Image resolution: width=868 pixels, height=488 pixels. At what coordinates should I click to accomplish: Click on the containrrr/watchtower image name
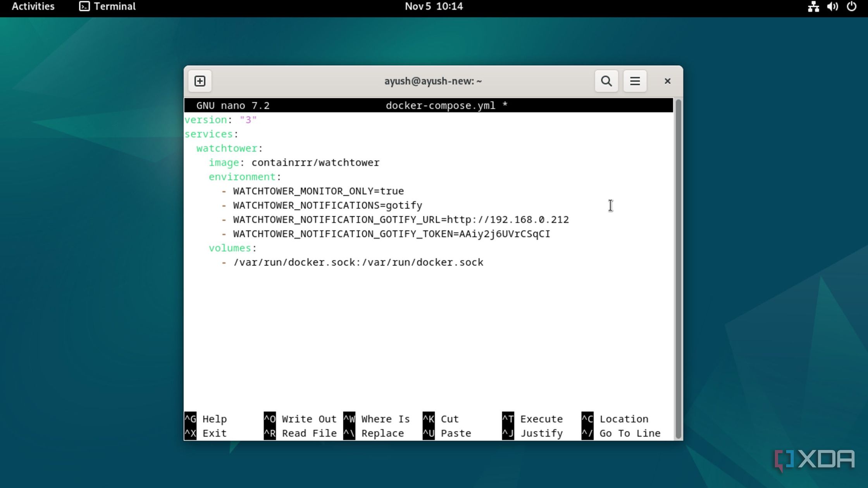click(x=315, y=163)
